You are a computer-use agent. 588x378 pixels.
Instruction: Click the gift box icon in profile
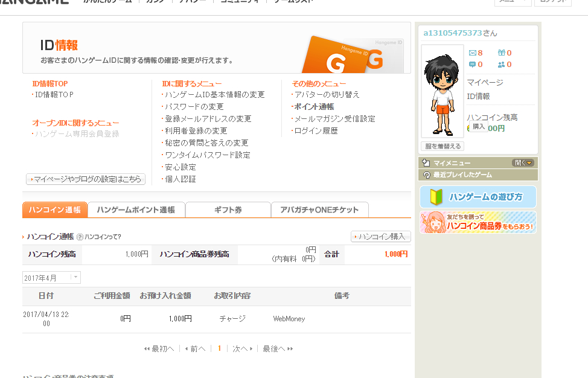502,53
